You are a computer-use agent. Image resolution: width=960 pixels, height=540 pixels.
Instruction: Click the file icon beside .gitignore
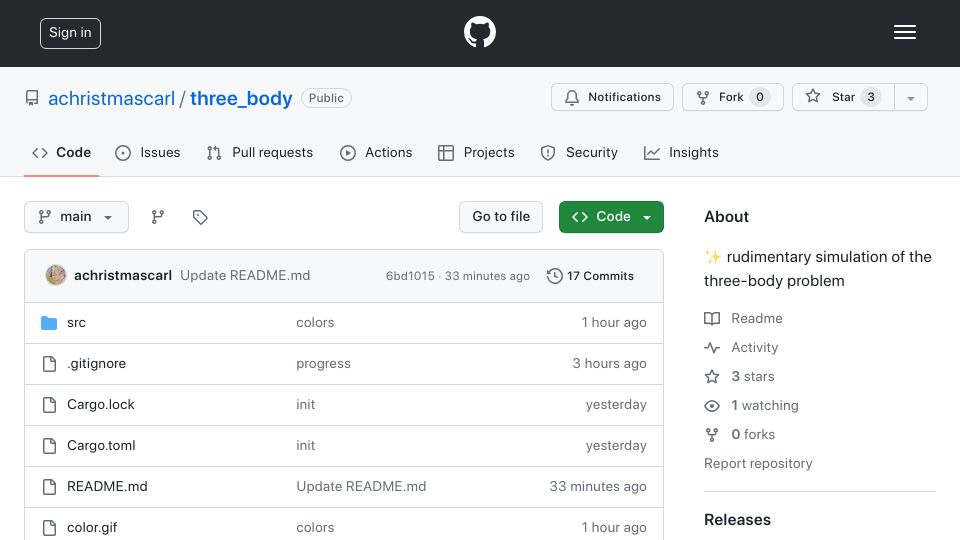pyautogui.click(x=49, y=364)
